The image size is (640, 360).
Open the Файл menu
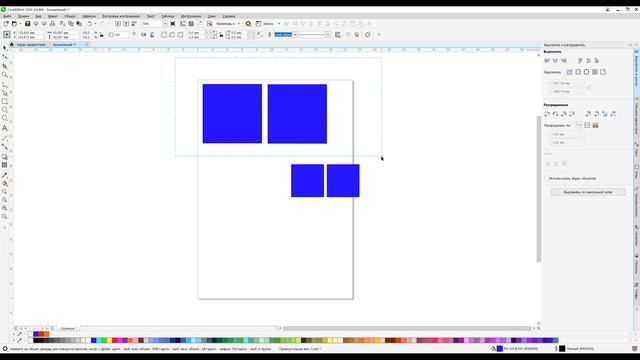[x=7, y=16]
